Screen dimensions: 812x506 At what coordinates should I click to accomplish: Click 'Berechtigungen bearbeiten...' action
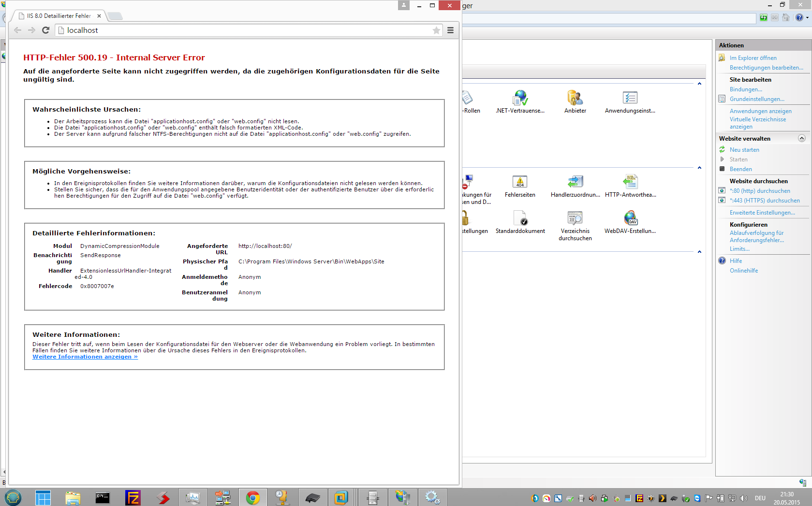click(766, 68)
